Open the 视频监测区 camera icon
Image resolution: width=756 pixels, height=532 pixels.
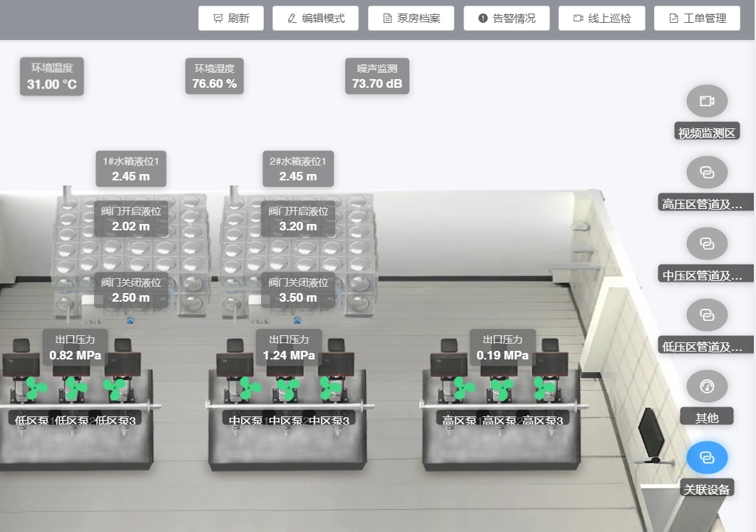click(x=707, y=101)
